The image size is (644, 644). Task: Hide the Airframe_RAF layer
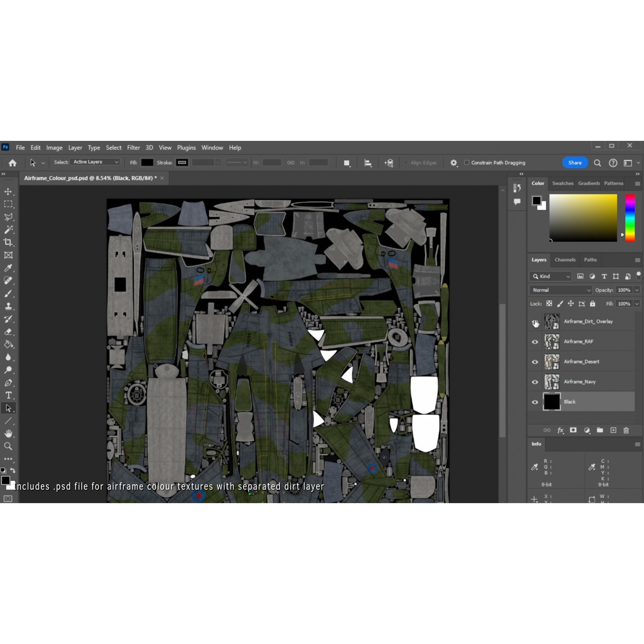pyautogui.click(x=535, y=342)
